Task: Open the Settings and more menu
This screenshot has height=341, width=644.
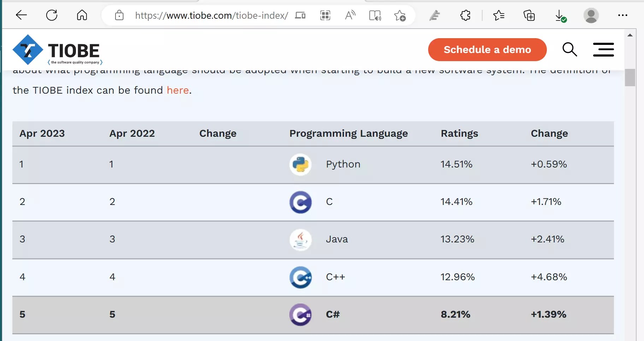Action: pyautogui.click(x=623, y=15)
